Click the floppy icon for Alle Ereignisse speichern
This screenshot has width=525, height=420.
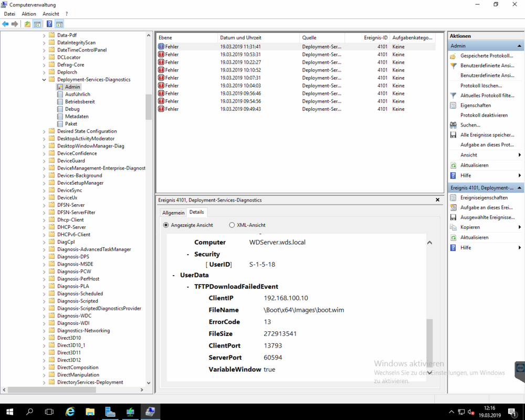[x=454, y=135]
